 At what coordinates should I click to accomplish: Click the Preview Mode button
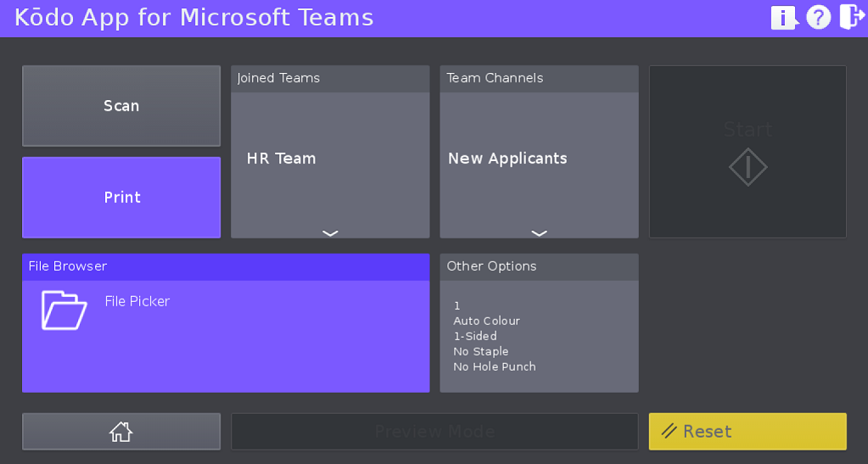434,432
